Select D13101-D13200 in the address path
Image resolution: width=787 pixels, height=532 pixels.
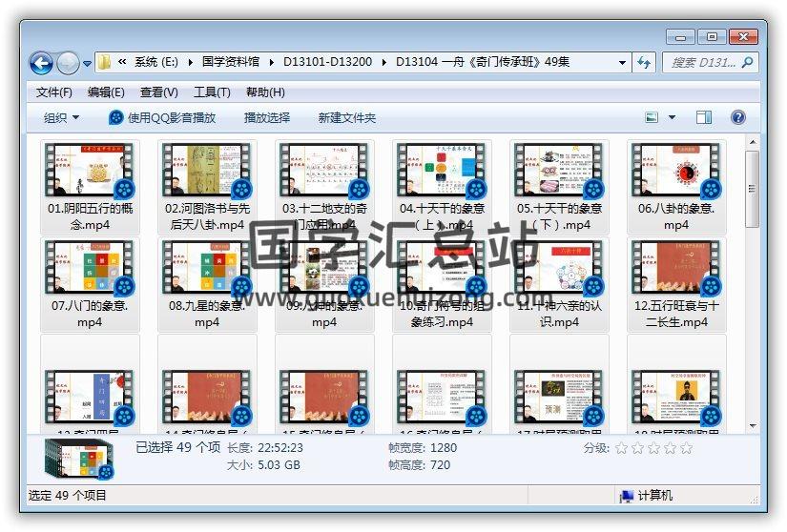coord(327,62)
